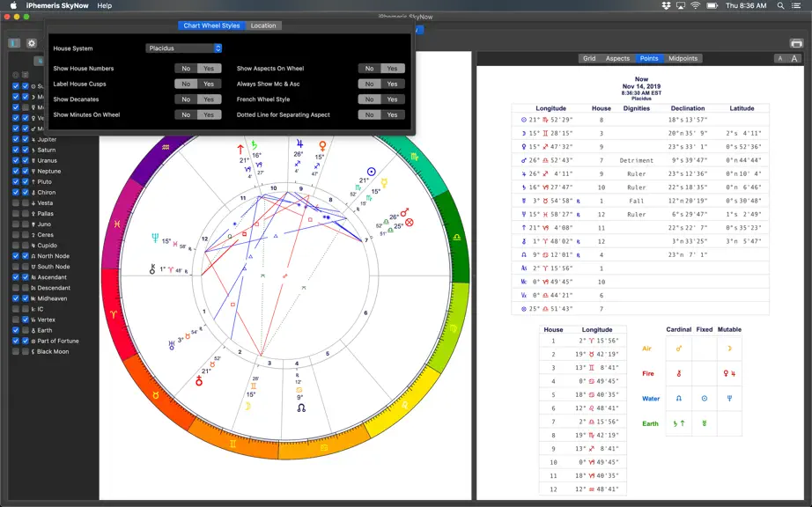
Task: Open notification center list icon
Action: point(796,5)
